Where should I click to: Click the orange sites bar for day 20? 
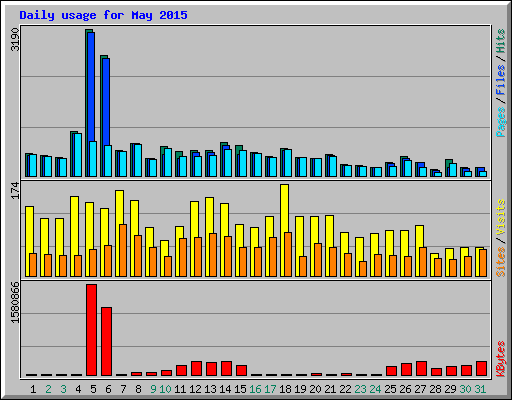coord(318,260)
